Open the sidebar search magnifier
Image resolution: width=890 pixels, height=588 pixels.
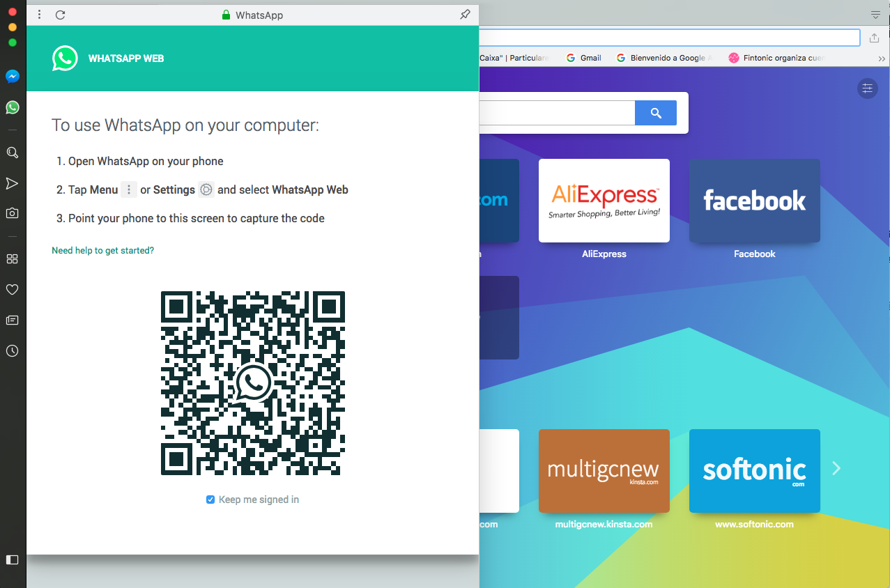pos(12,153)
